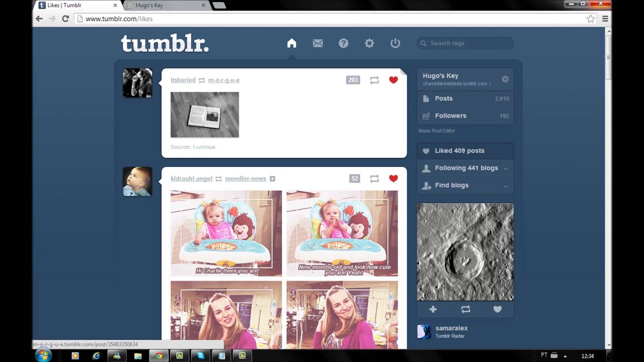Viewport: 644px width, 362px height.
Task: Open the settings gear icon in Tumblr header
Action: (x=369, y=43)
